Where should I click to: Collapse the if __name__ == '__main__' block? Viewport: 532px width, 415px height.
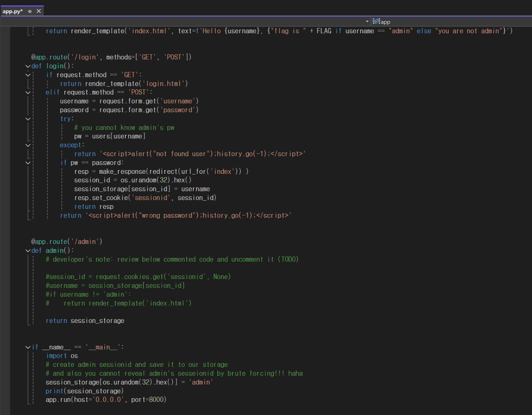pyautogui.click(x=28, y=347)
